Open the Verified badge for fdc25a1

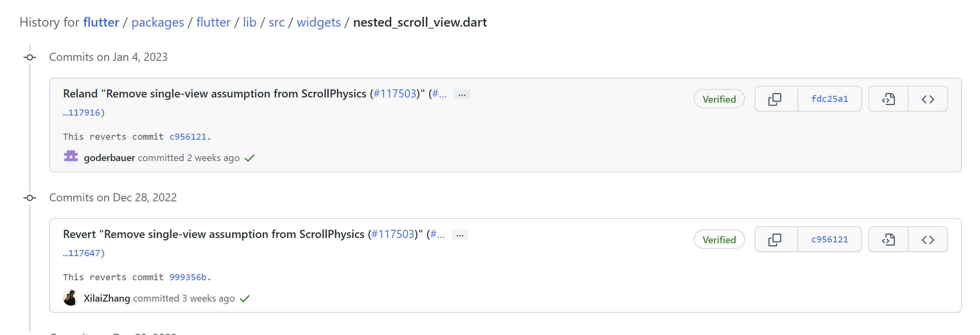719,99
